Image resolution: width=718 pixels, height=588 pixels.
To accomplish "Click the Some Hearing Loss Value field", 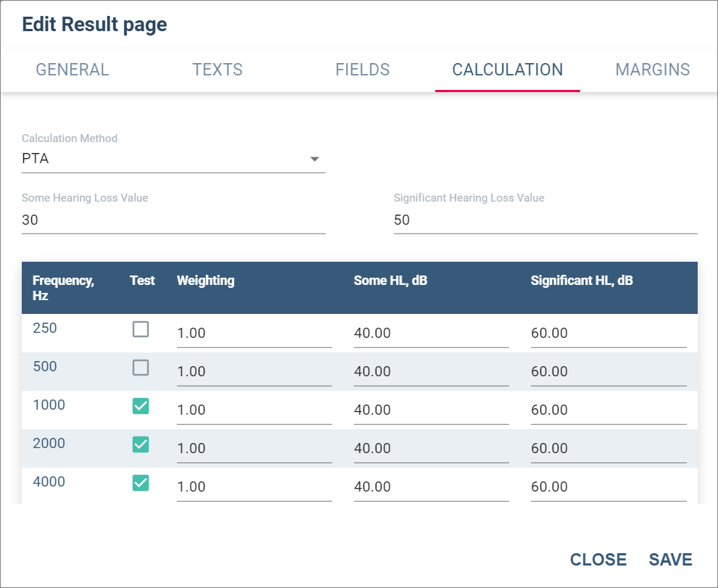I will coord(173,220).
